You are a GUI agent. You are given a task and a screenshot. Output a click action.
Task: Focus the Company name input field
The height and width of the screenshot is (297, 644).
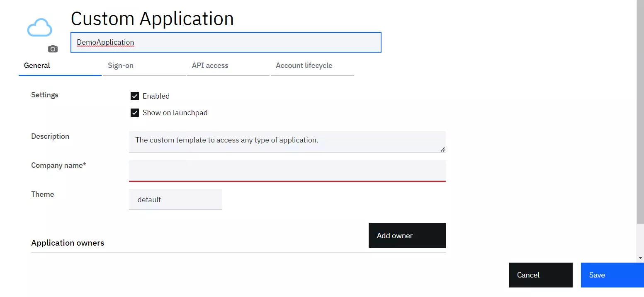[x=287, y=171]
